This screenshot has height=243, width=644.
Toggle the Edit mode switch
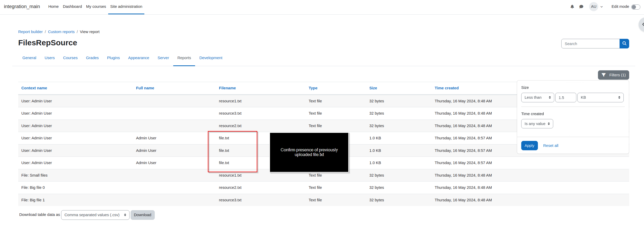(x=636, y=7)
